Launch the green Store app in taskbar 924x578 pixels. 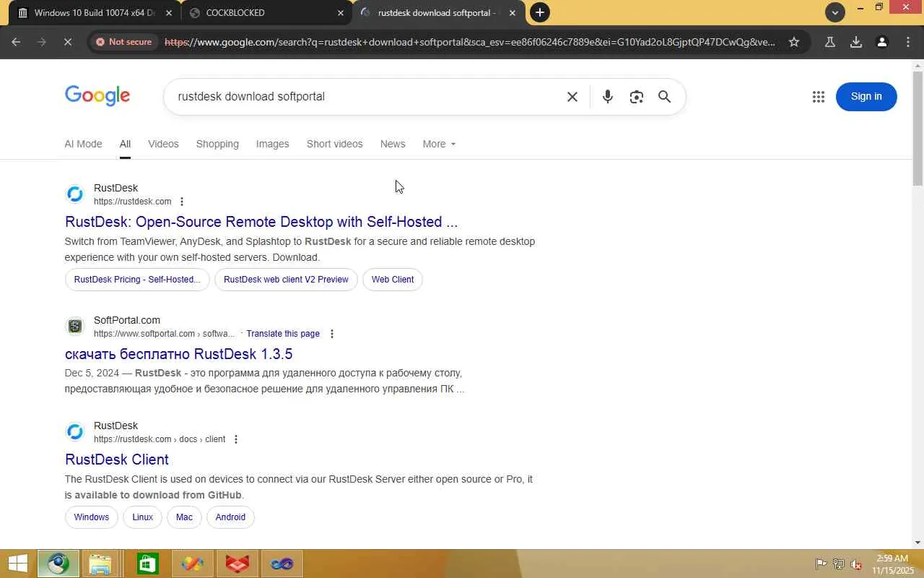click(147, 564)
